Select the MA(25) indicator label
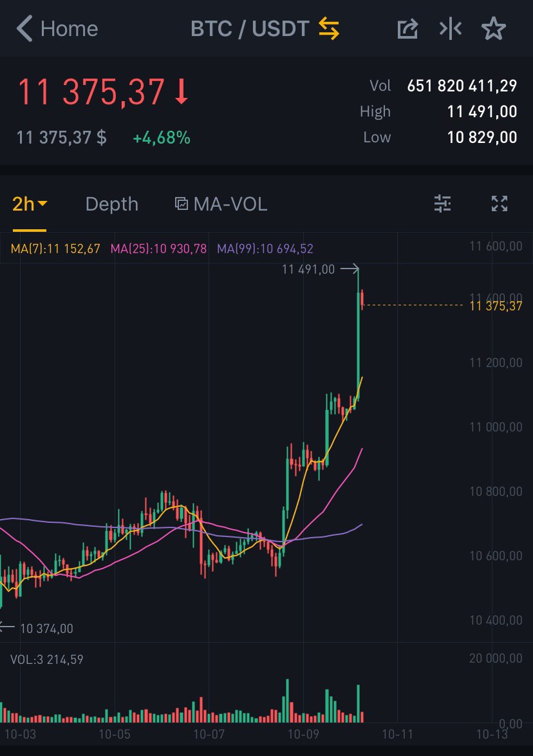Viewport: 533px width, 756px height. click(x=159, y=249)
